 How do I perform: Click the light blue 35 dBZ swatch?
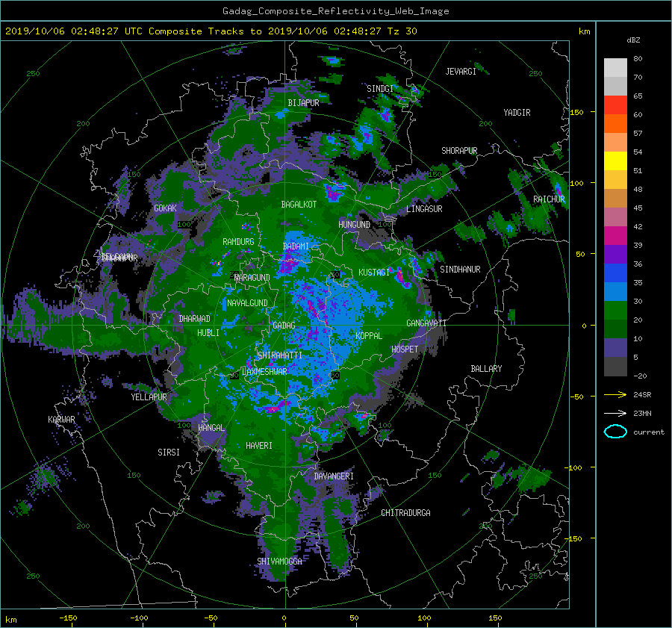coord(615,291)
